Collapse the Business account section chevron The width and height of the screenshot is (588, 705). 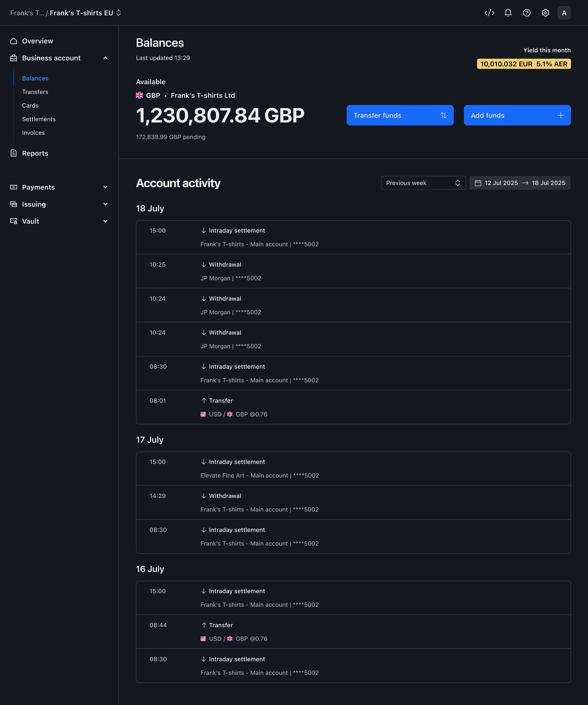pyautogui.click(x=105, y=58)
